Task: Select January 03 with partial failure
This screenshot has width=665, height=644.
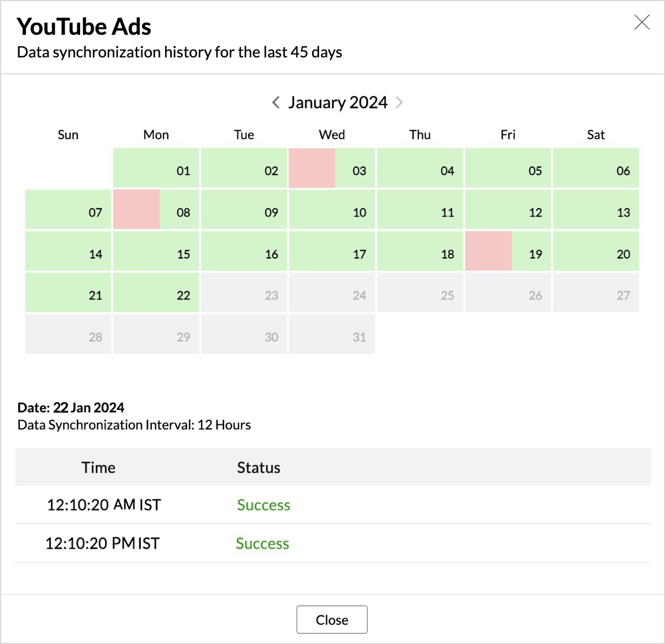Action: 332,168
